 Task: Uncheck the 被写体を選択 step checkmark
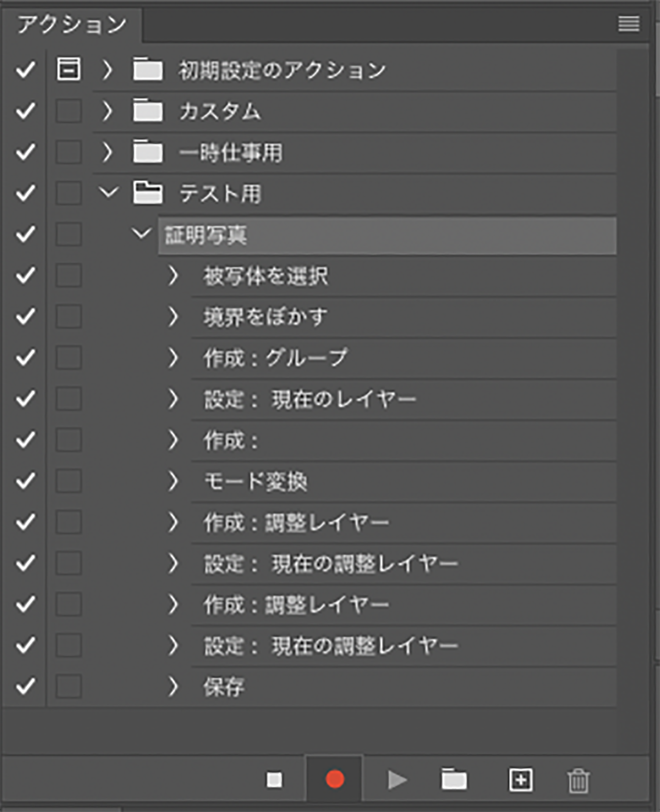coord(25,276)
